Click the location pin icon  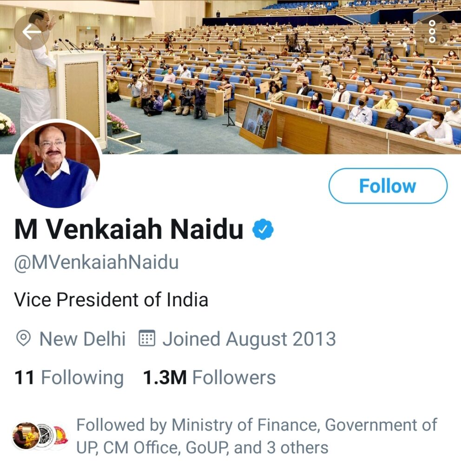[23, 339]
